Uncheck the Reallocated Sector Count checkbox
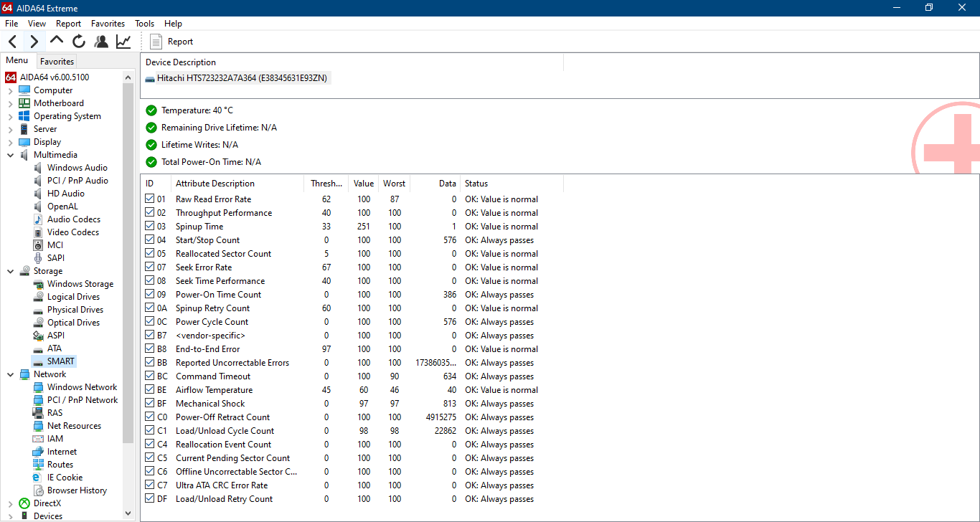Image resolution: width=980 pixels, height=522 pixels. tap(150, 253)
